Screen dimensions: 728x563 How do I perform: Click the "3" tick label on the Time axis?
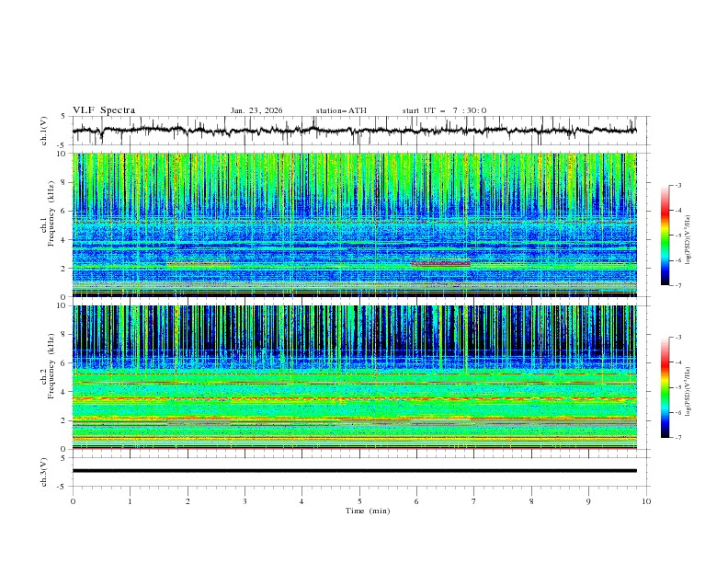point(245,501)
